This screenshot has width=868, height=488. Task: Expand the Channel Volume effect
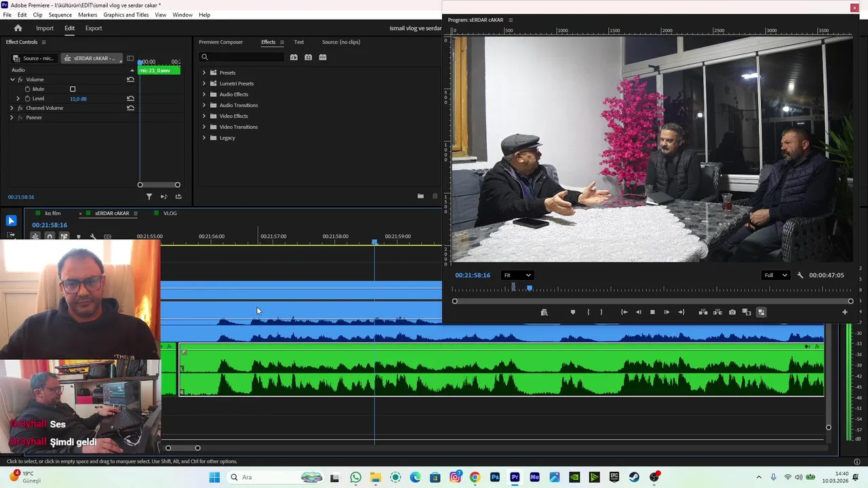[x=12, y=108]
